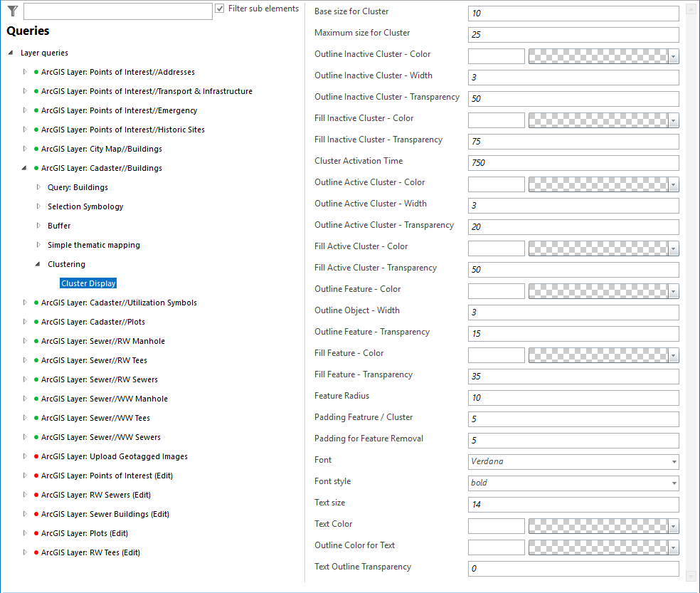This screenshot has height=593, width=700.
Task: Select the Cluster Display node
Action: (x=88, y=283)
